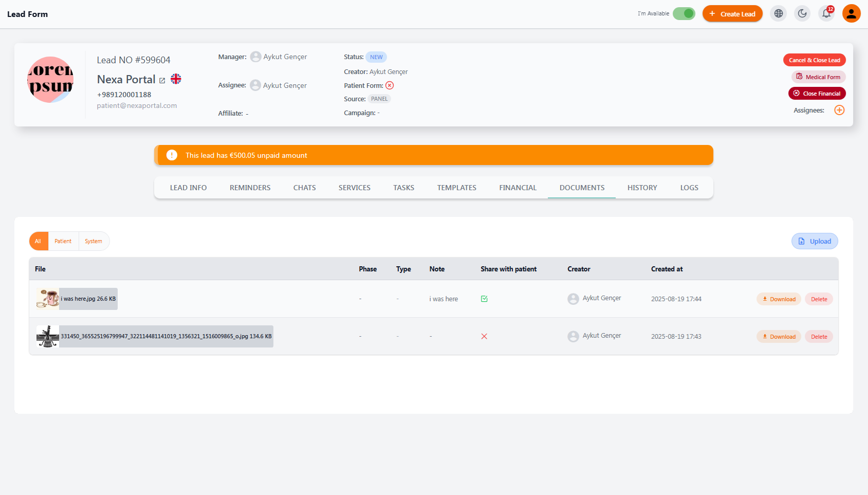Viewport: 868px width, 495px height.
Task: Open the language globe icon
Action: pyautogui.click(x=779, y=14)
